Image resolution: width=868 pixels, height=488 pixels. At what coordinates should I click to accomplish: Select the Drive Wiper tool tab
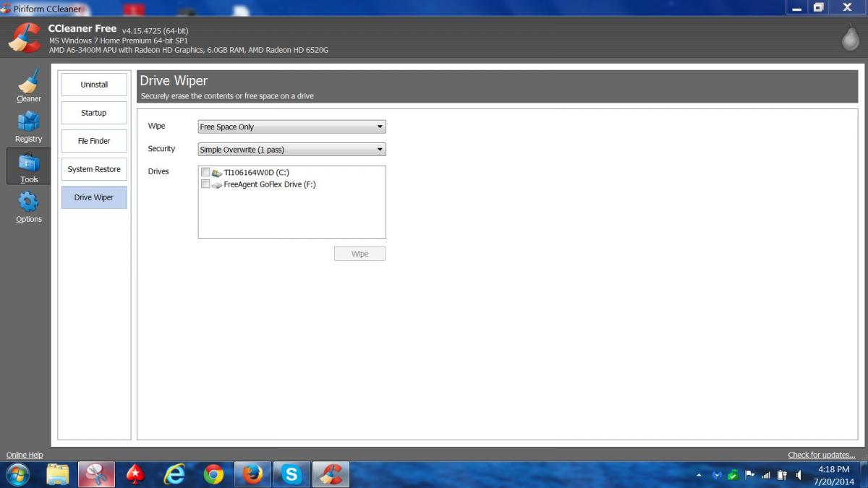click(94, 197)
